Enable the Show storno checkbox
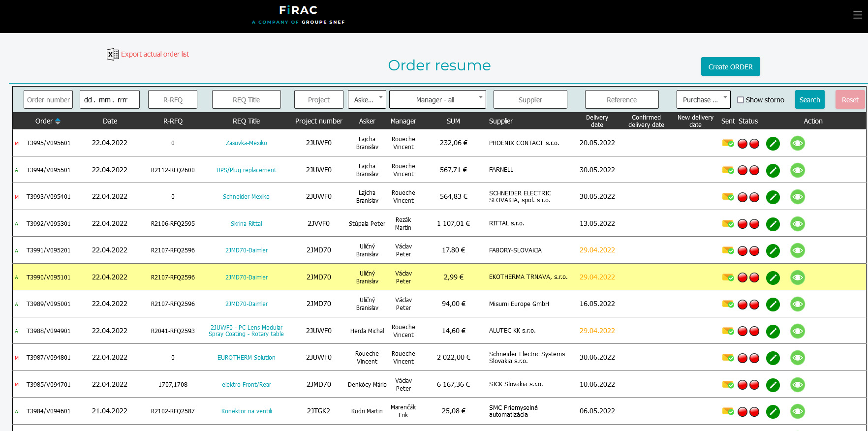868x431 pixels. [x=741, y=100]
